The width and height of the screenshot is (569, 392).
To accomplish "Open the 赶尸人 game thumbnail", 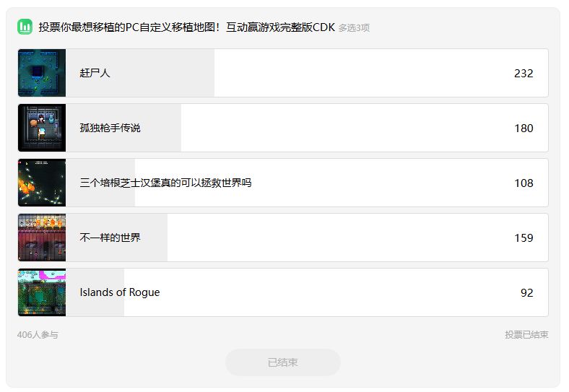I will click(x=42, y=73).
